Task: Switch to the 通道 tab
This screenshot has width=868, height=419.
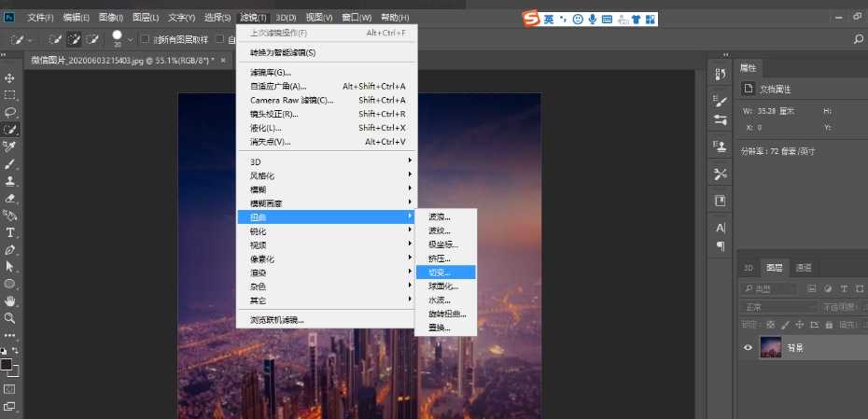Action: pyautogui.click(x=803, y=267)
